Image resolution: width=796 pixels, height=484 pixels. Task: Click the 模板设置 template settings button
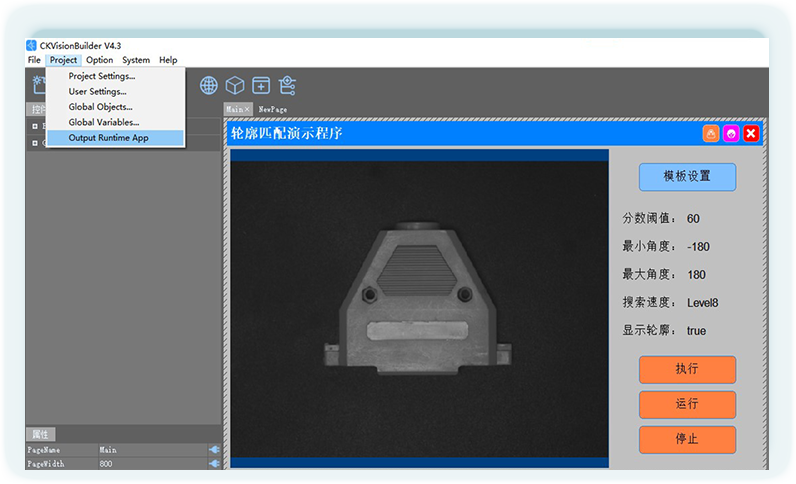pos(687,177)
